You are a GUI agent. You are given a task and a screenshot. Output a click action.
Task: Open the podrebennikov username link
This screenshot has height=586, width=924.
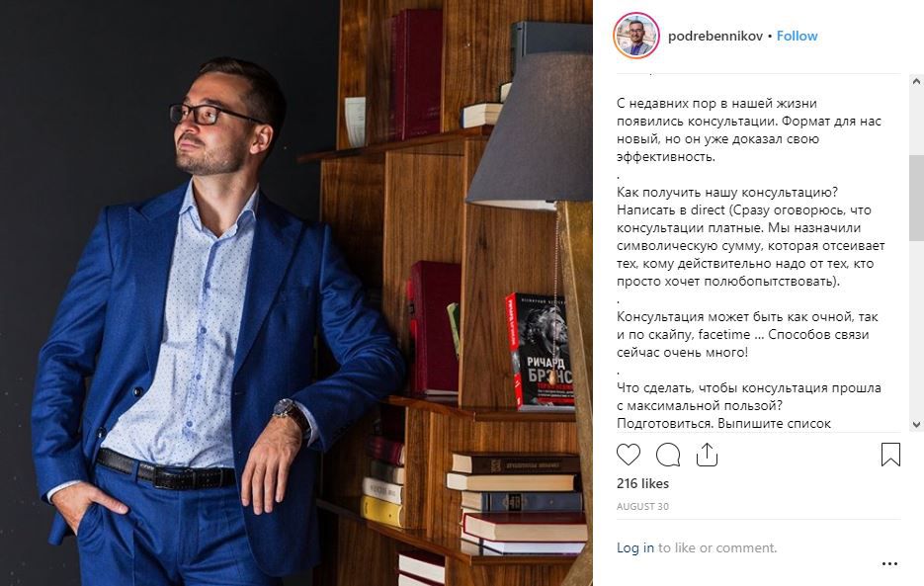point(715,36)
